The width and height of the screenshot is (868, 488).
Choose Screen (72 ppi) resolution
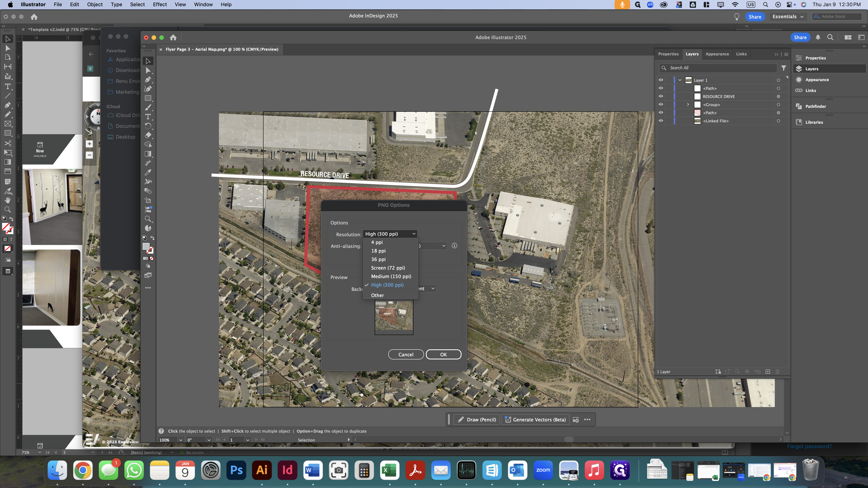(388, 268)
